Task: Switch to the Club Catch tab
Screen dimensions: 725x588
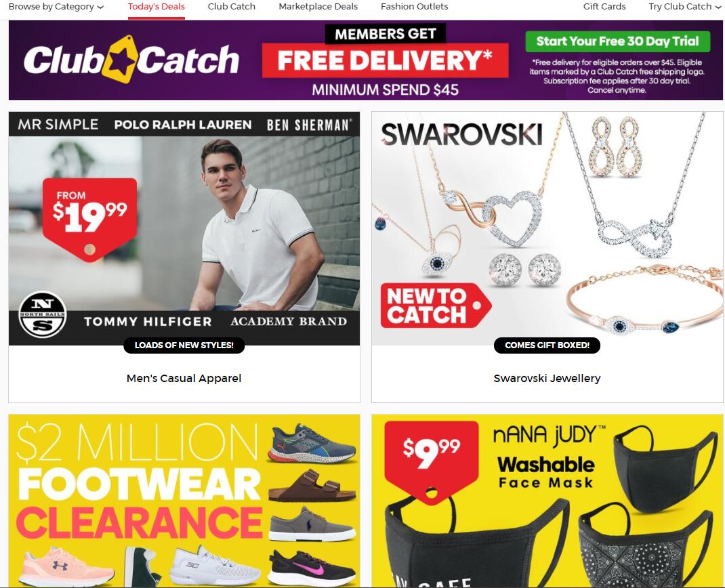Action: pos(232,7)
